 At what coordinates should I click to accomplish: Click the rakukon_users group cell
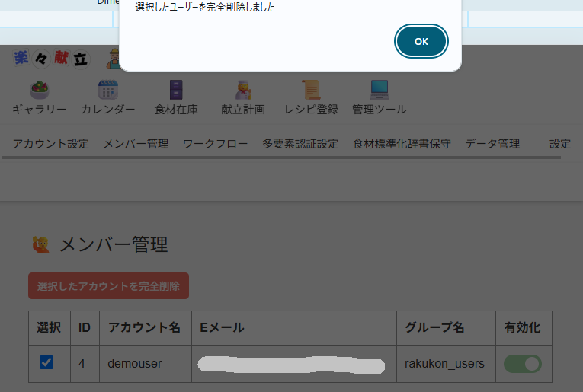coord(444,363)
